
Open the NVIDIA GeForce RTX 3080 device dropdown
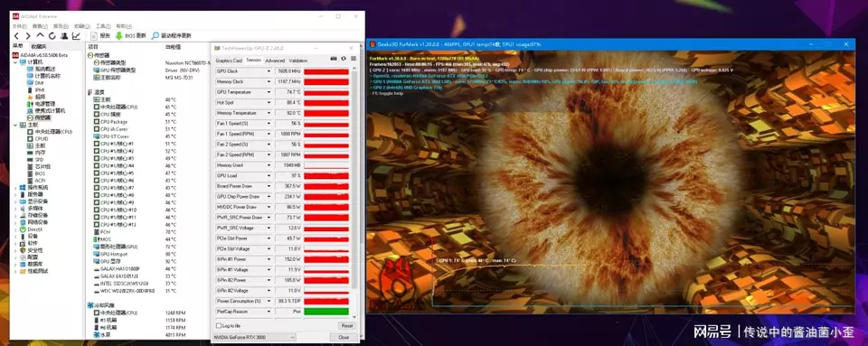point(254,337)
